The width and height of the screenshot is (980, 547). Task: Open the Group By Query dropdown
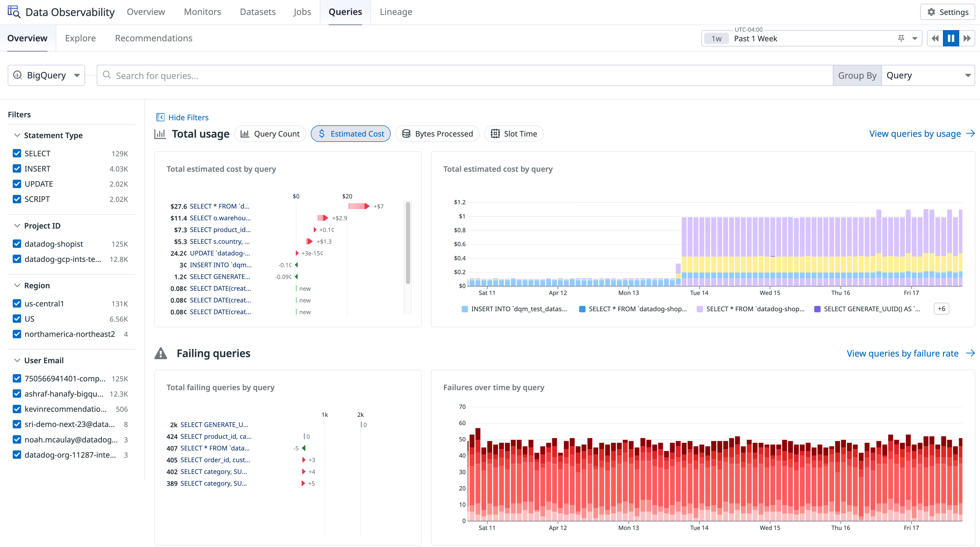click(x=928, y=75)
